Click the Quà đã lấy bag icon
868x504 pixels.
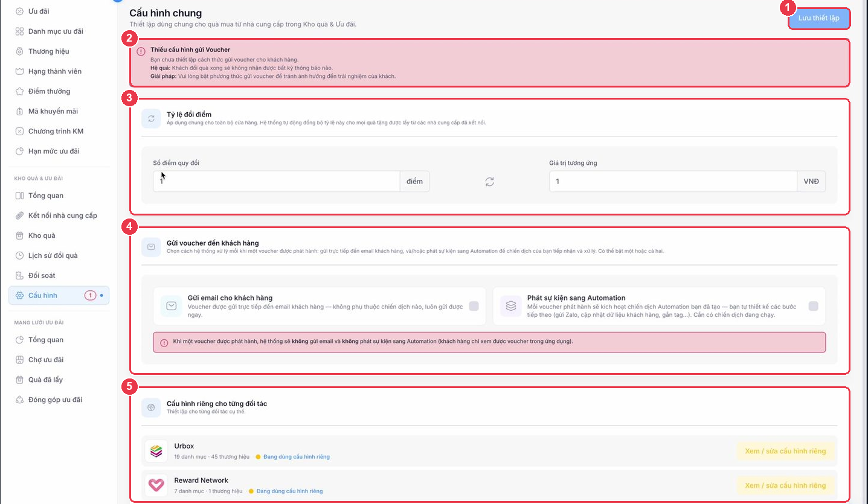click(x=19, y=380)
